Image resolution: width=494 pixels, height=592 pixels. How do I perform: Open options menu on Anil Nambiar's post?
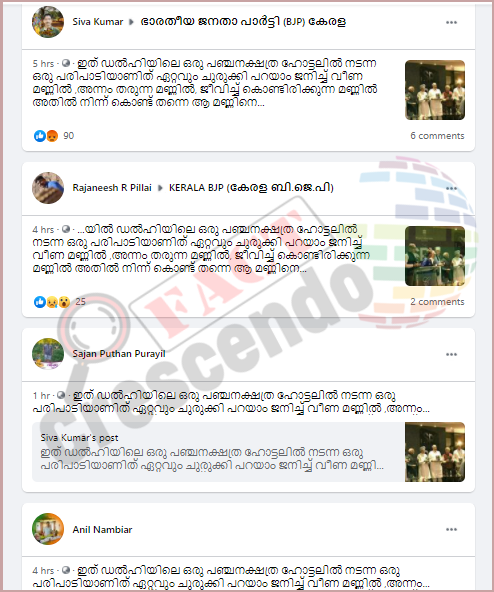tap(451, 529)
